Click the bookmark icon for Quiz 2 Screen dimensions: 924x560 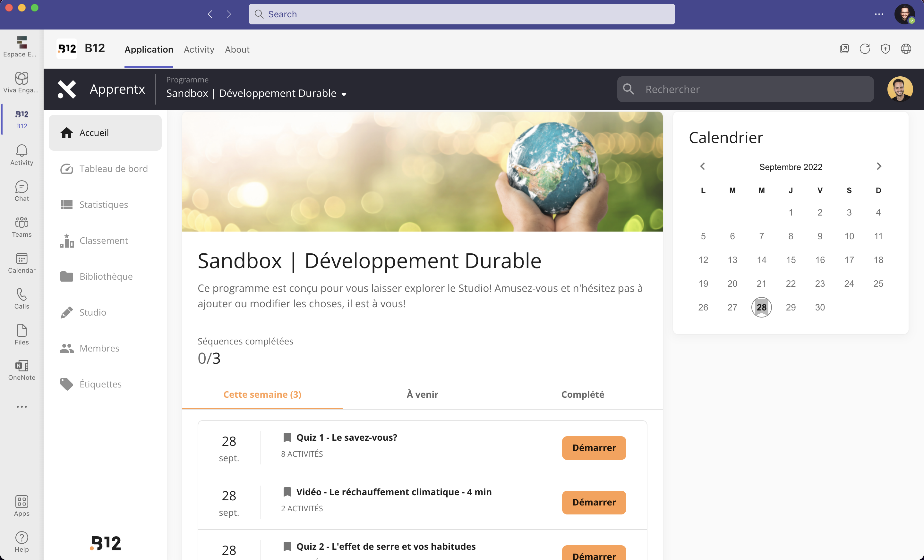point(287,547)
